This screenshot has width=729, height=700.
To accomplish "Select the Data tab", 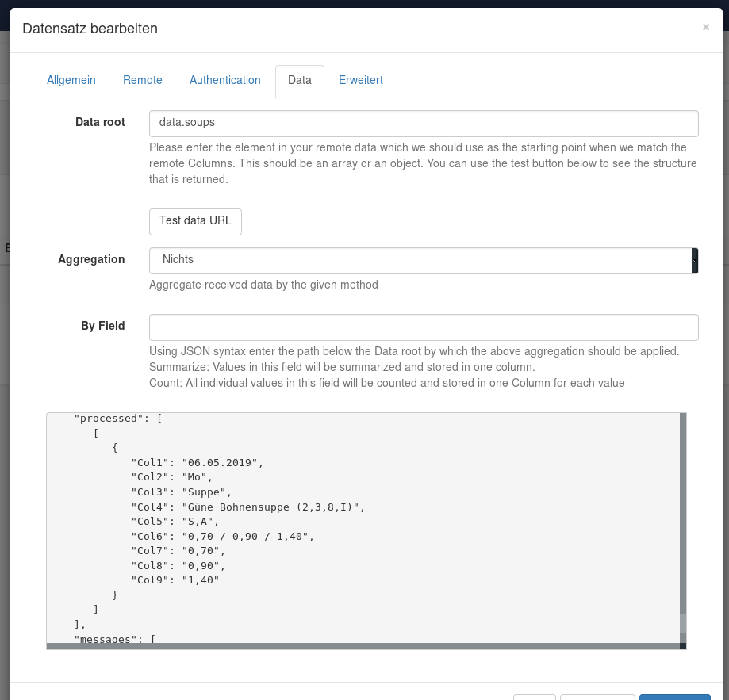I will [x=300, y=82].
